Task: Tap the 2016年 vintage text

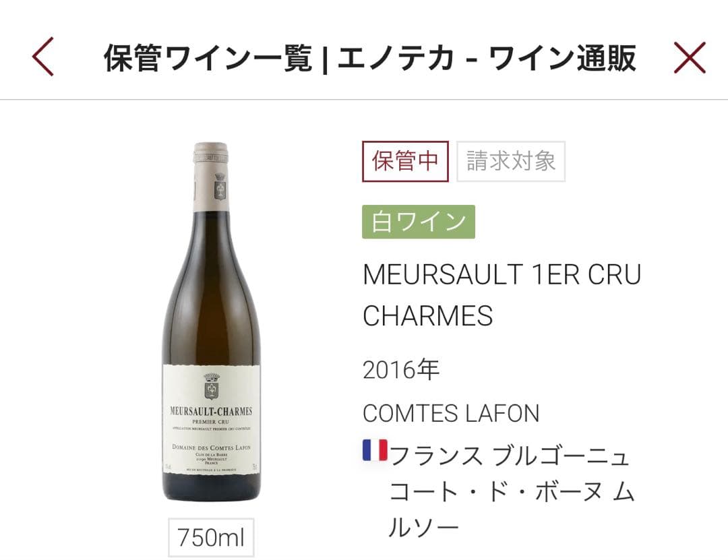Action: [x=401, y=370]
